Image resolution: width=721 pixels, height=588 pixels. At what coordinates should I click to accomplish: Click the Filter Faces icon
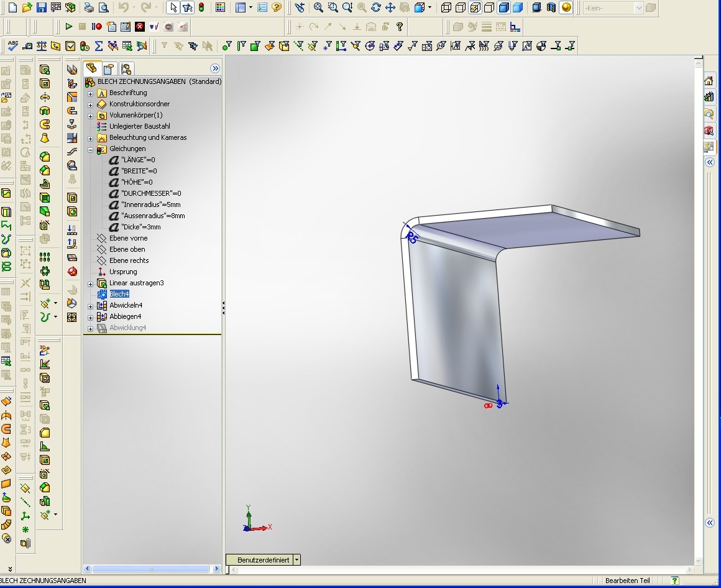point(255,46)
